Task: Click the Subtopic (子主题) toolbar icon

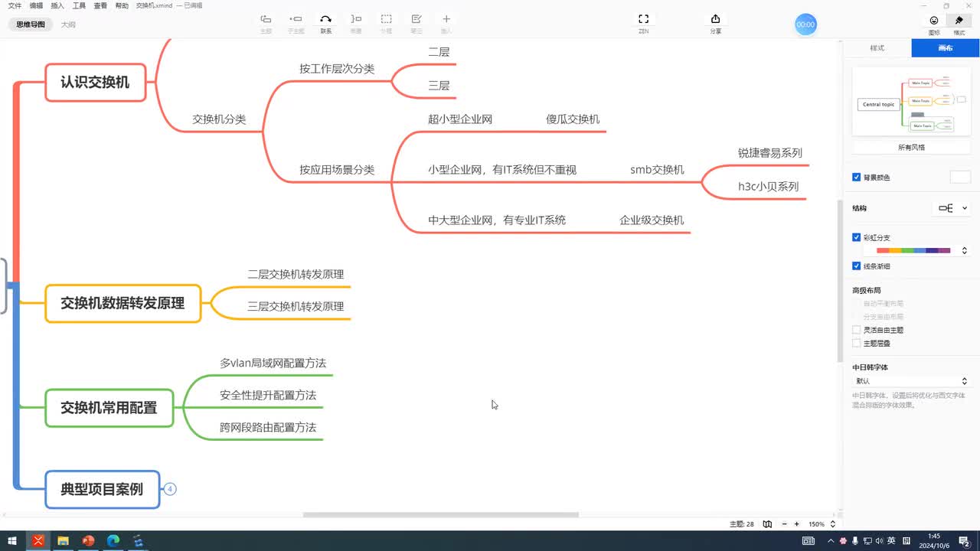Action: click(x=296, y=19)
